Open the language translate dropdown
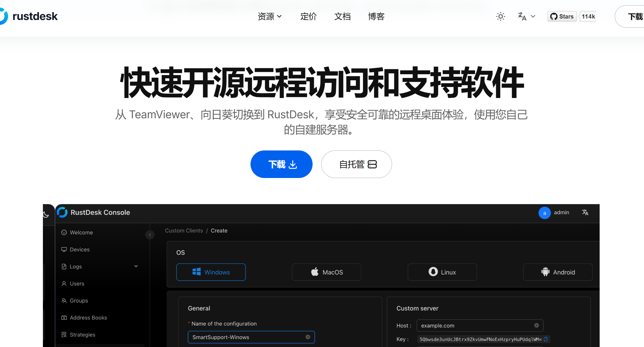The height and width of the screenshot is (347, 644). [x=527, y=17]
